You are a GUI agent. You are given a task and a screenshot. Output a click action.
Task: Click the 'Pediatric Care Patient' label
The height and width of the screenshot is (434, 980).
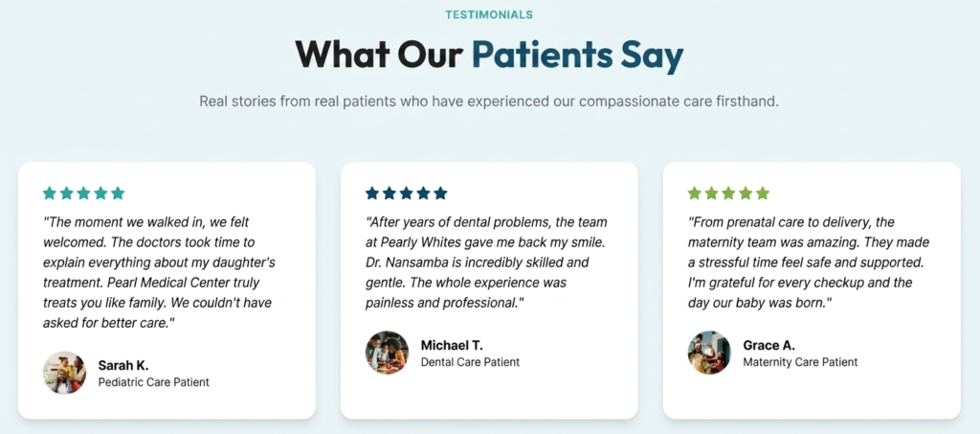point(154,382)
